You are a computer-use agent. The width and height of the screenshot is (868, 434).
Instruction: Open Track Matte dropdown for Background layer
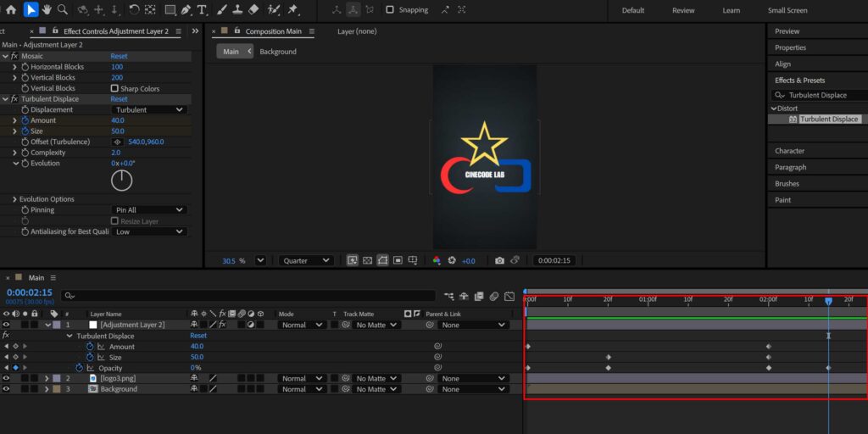(x=377, y=389)
